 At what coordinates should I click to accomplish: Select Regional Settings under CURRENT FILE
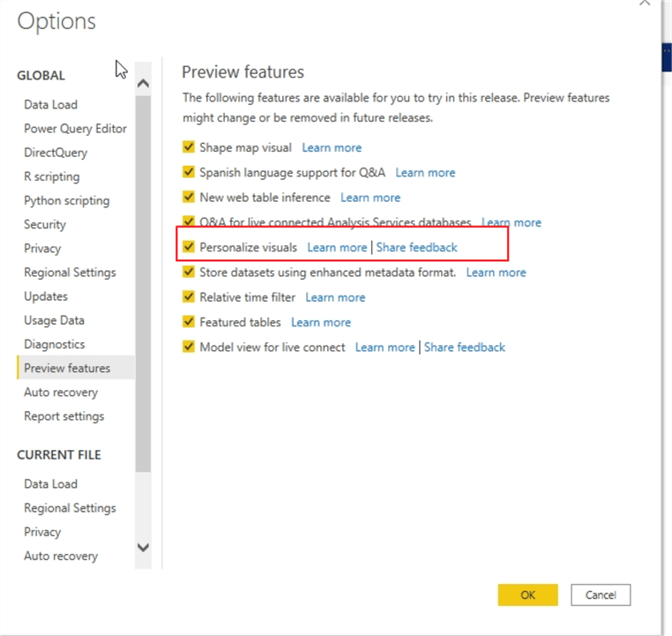[x=70, y=508]
